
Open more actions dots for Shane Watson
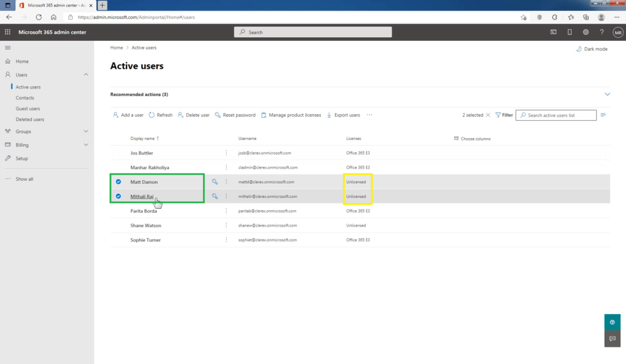point(226,225)
